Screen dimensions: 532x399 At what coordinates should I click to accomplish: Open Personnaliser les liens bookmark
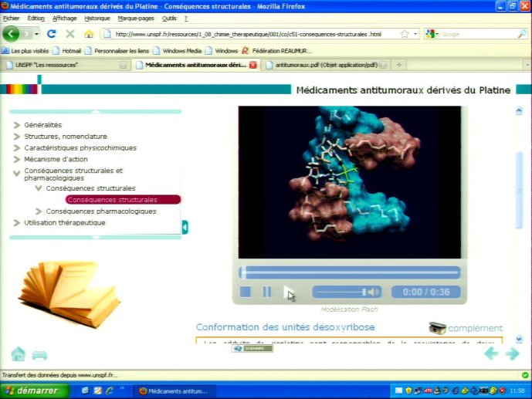[x=117, y=51]
